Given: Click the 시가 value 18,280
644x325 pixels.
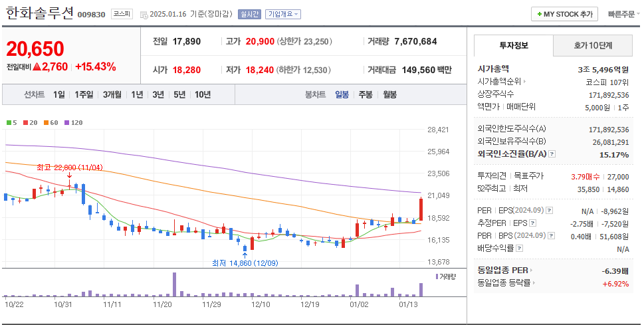Looking at the screenshot, I should pos(187,70).
